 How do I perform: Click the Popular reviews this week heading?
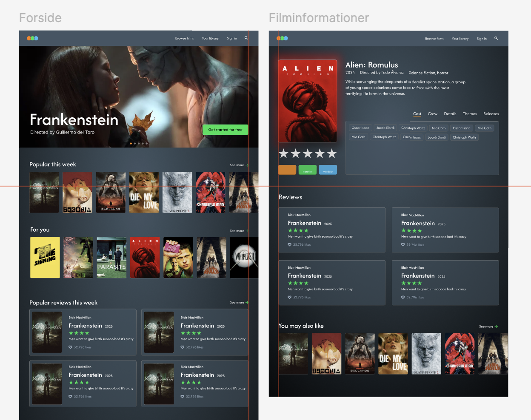(63, 303)
